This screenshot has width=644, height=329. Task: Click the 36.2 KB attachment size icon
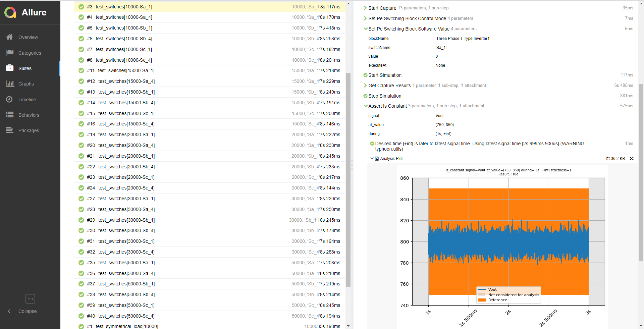tap(608, 159)
